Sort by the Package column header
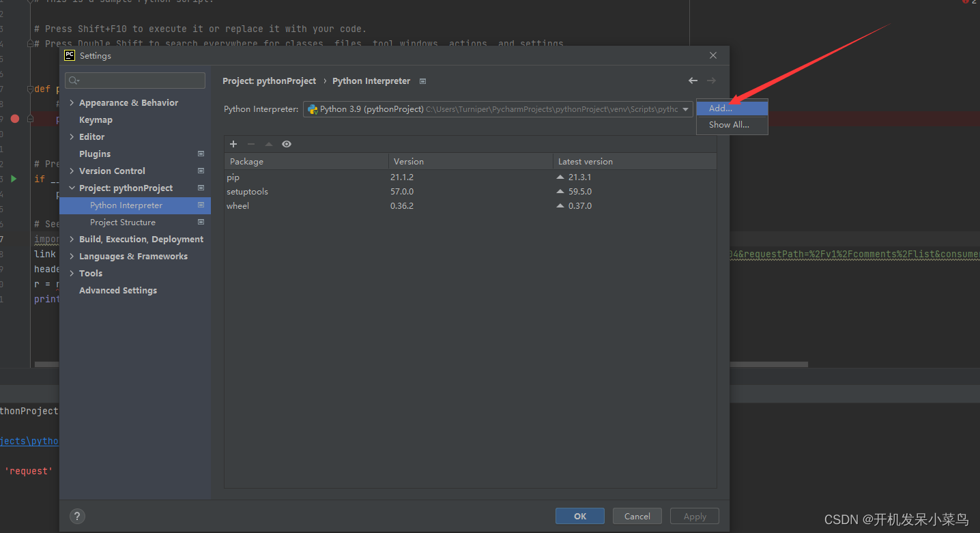Viewport: 980px width, 533px height. [306, 162]
